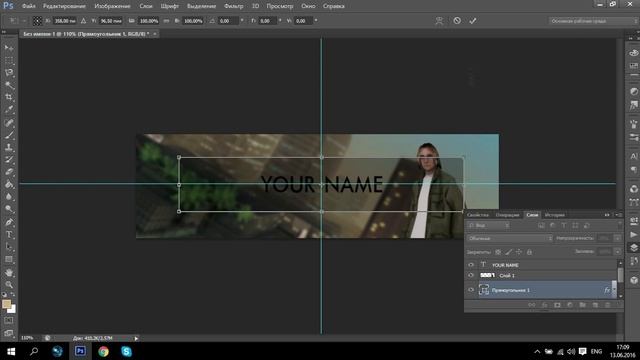640x360 pixels.
Task: Select the Brush tool
Action: click(9, 135)
